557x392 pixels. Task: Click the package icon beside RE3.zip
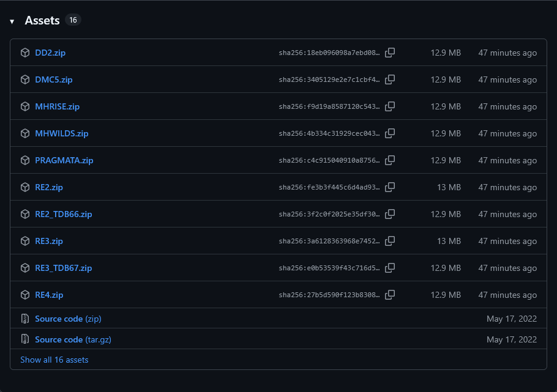25,241
